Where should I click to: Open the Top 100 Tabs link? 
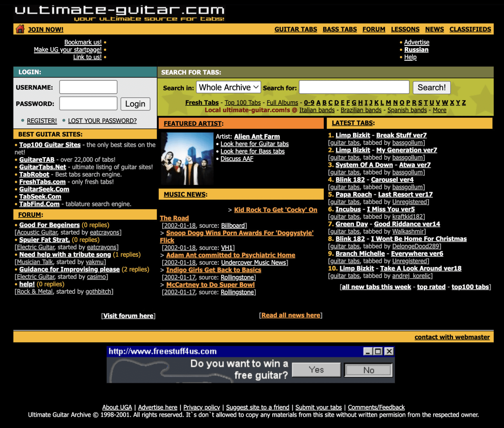click(x=243, y=103)
